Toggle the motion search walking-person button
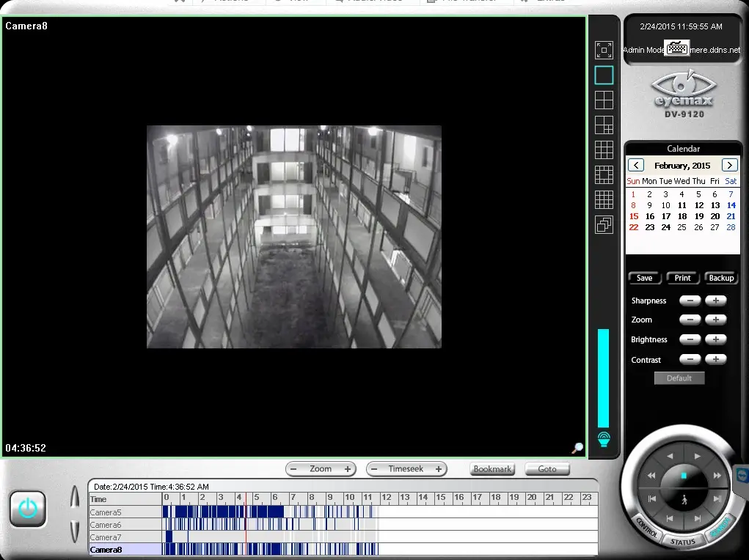Screen dimensions: 749x560 [684, 501]
